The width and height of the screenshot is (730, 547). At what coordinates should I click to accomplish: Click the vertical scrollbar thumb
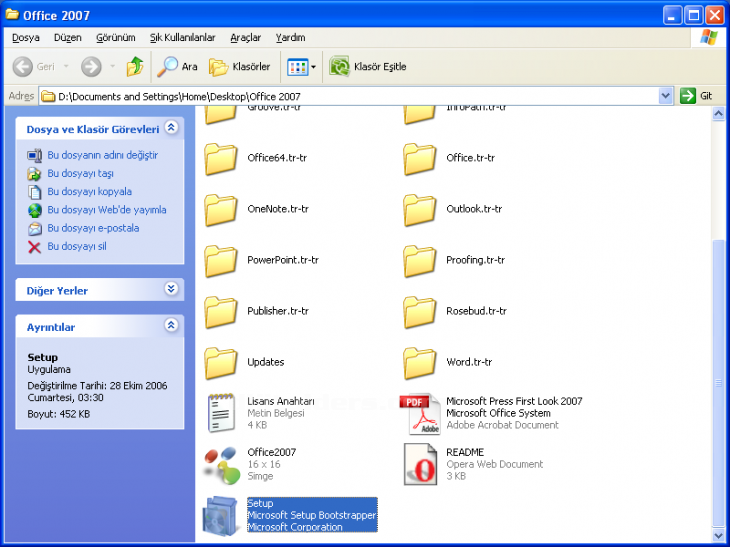pos(718,383)
